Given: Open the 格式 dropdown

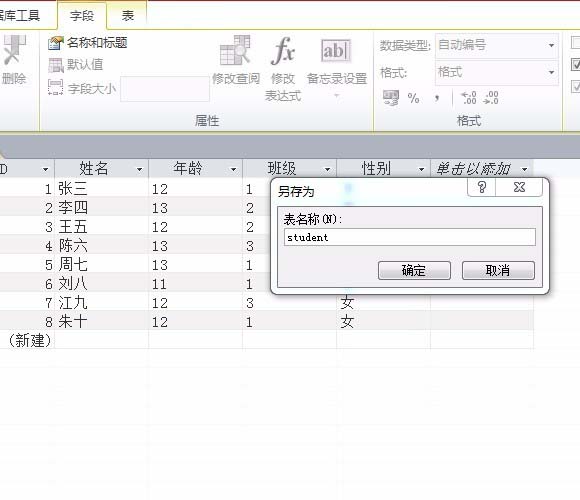Looking at the screenshot, I should tap(551, 72).
